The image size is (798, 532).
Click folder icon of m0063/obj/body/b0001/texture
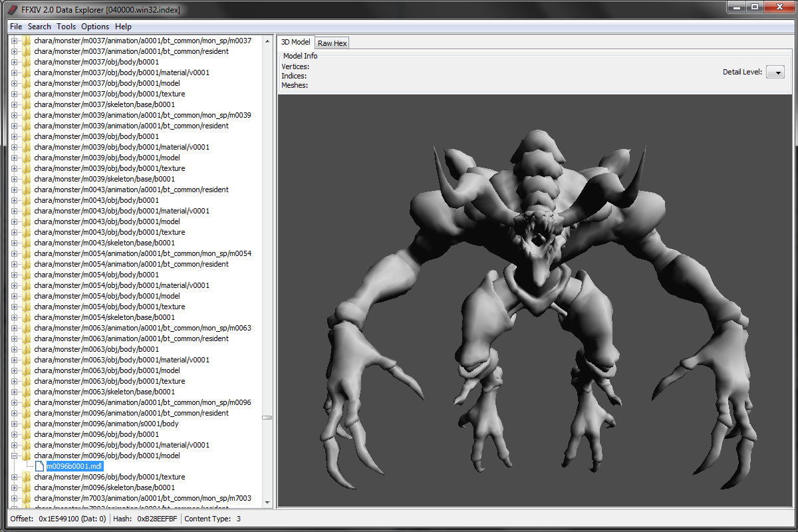[x=27, y=381]
